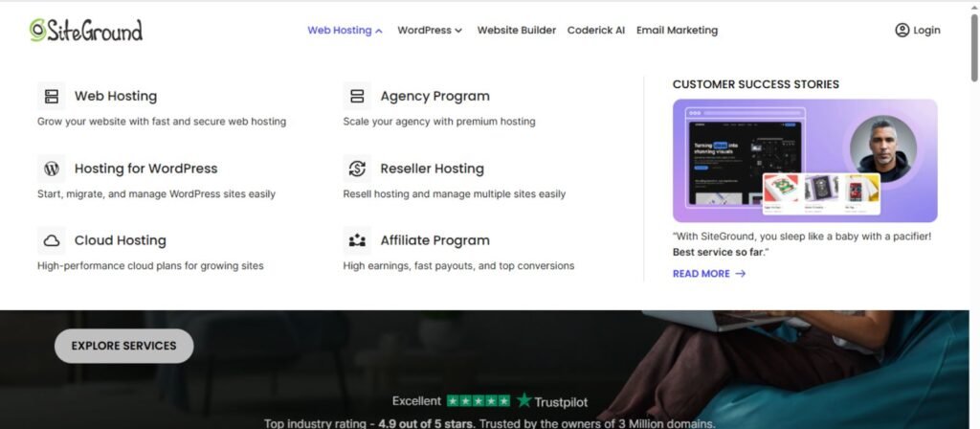The width and height of the screenshot is (980, 429).
Task: Click the Affiliate Program people icon
Action: 357,240
